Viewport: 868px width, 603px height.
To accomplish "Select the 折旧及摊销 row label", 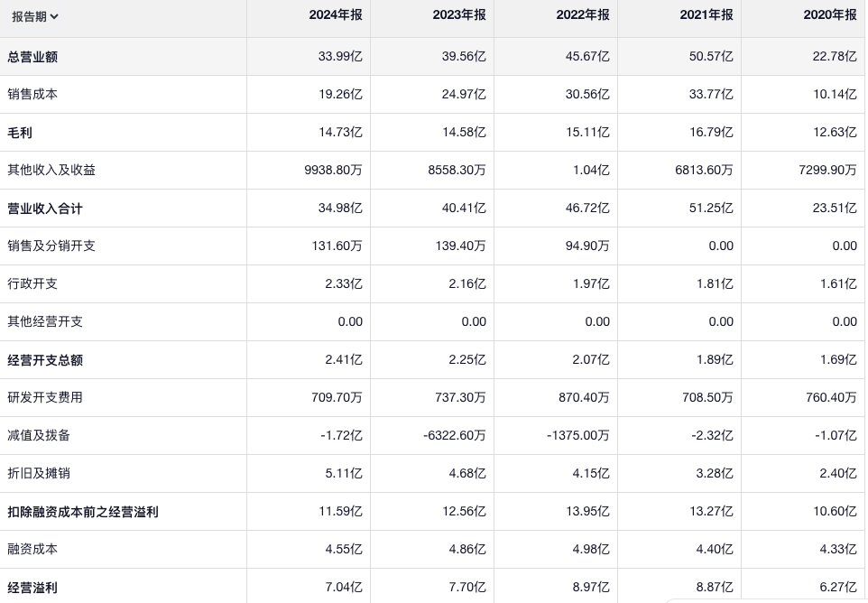I will click(39, 473).
